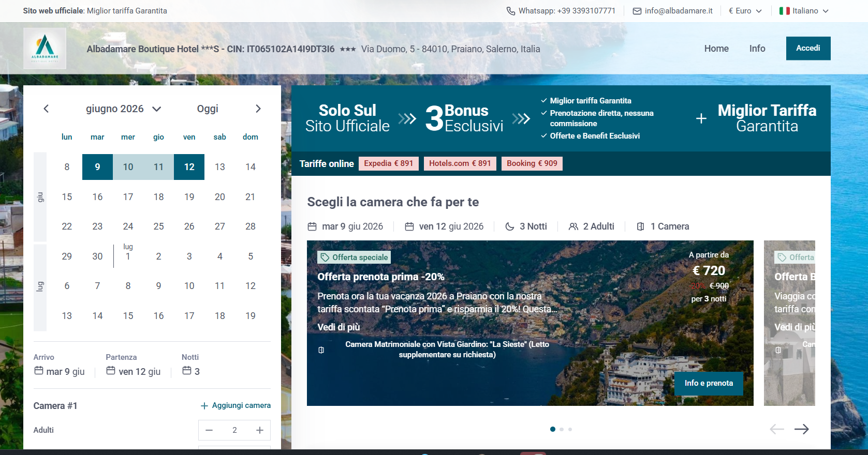The image size is (868, 455).
Task: Click the € 720 price on offer card
Action: pos(709,270)
